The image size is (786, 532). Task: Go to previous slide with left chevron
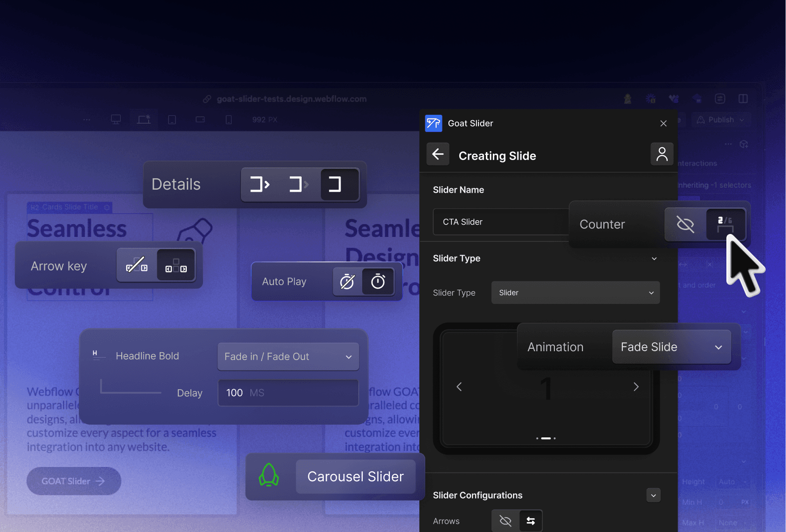tap(459, 387)
